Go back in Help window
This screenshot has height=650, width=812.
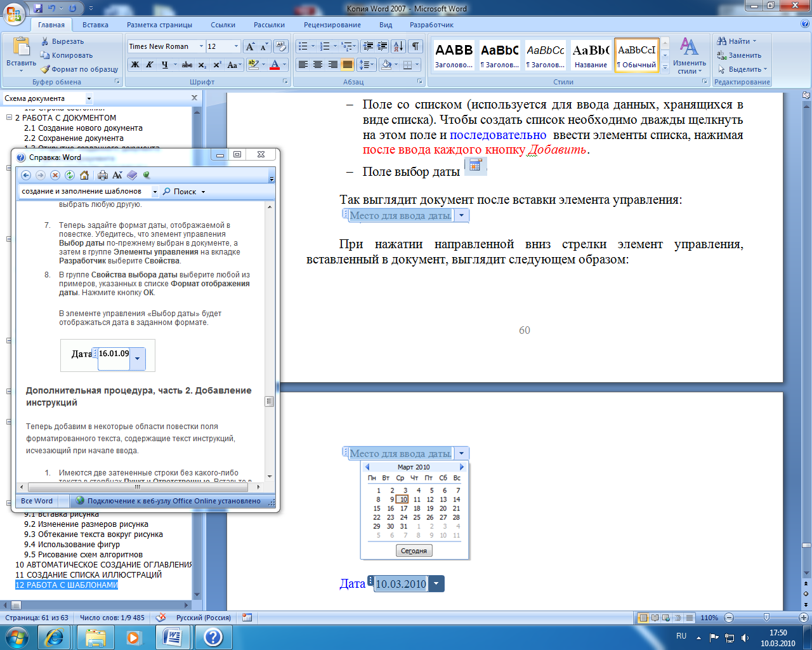point(26,175)
